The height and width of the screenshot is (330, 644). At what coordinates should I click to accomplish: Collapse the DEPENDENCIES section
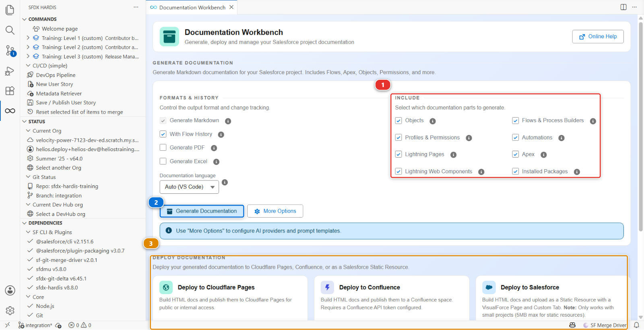point(25,223)
